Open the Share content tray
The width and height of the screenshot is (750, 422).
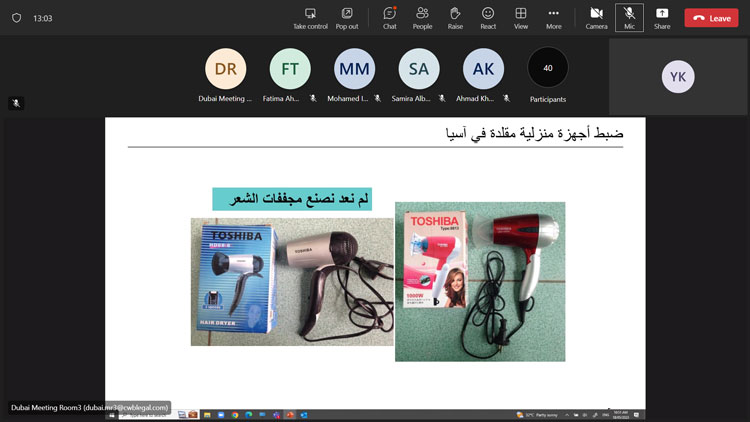[662, 17]
